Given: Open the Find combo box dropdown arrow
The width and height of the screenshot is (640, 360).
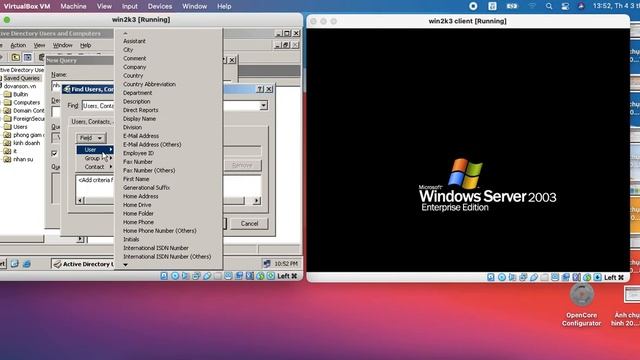Looking at the screenshot, I should (264, 106).
